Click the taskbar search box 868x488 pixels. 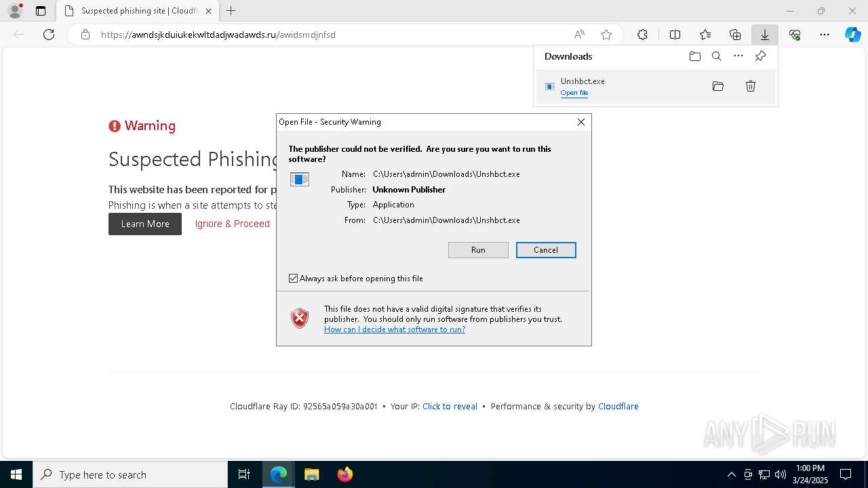pos(130,474)
